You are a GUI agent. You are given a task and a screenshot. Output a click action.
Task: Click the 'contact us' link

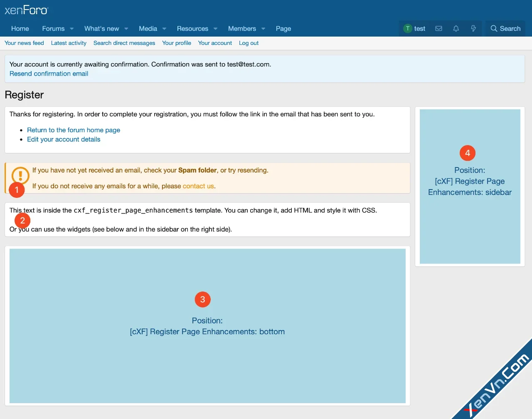(x=198, y=186)
